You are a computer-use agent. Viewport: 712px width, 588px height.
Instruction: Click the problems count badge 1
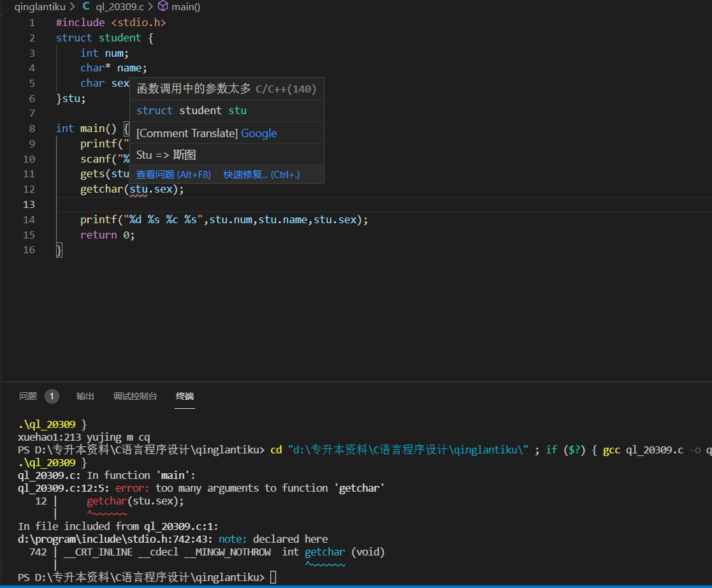click(52, 396)
